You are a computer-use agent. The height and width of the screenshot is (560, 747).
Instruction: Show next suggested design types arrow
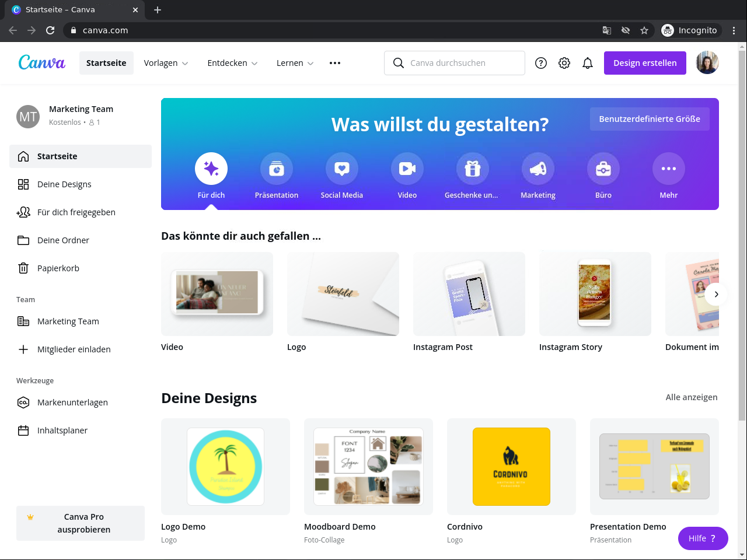point(716,294)
